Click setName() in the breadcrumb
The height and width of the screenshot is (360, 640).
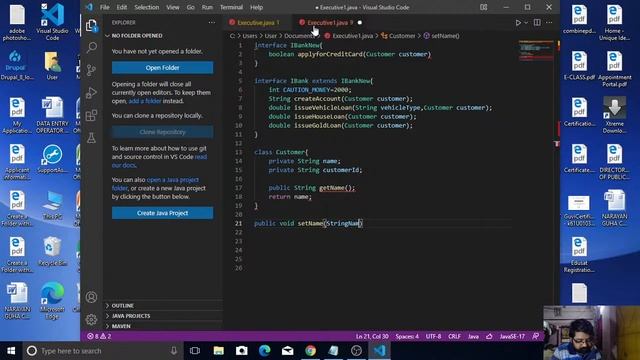pyautogui.click(x=445, y=36)
